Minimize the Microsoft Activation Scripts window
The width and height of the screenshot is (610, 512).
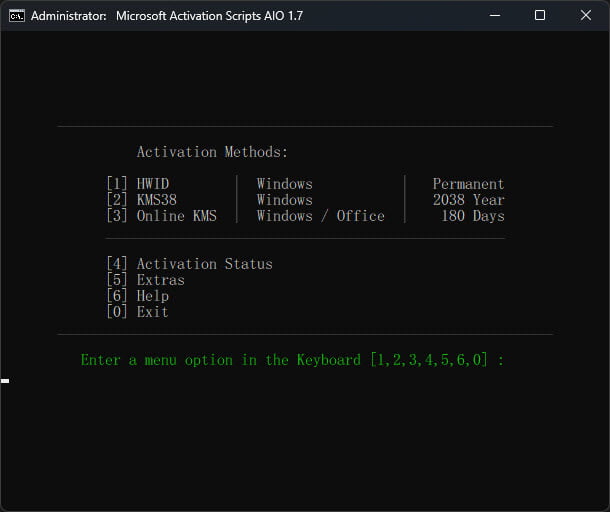point(495,16)
